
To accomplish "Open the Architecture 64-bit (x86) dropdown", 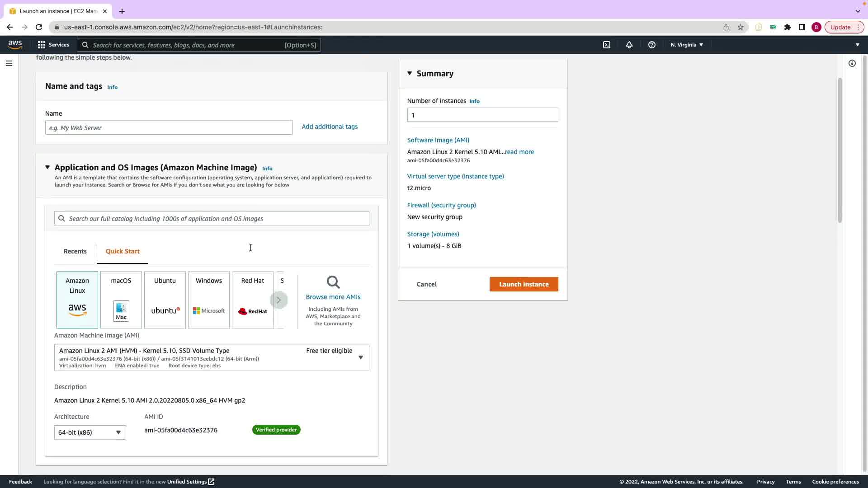I will coord(90,432).
